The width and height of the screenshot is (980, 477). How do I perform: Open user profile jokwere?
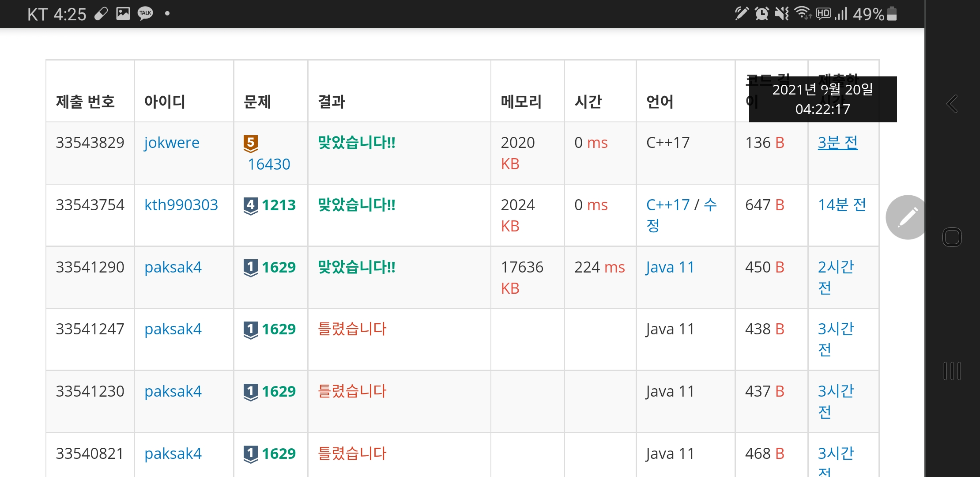172,143
